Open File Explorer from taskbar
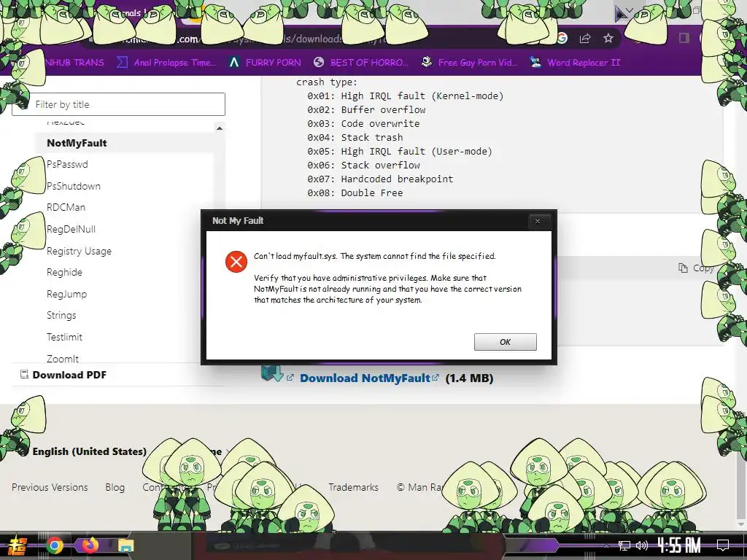This screenshot has height=560, width=747. 125,545
